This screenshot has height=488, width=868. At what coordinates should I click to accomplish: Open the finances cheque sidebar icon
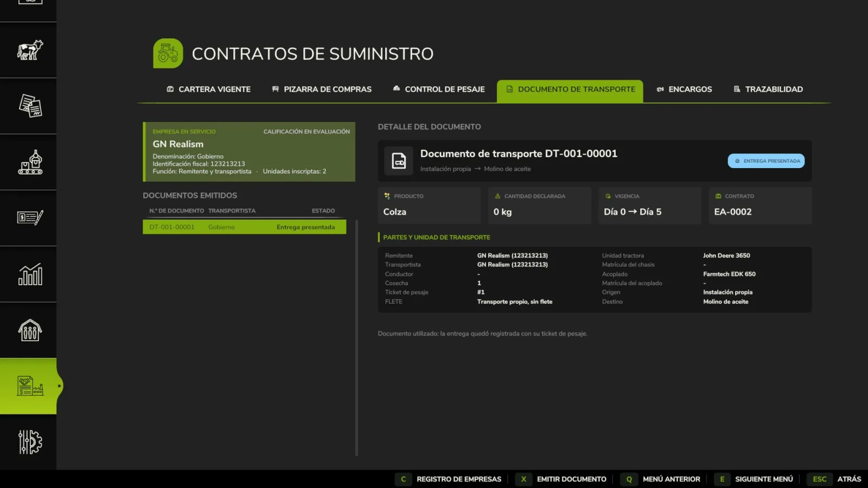[30, 218]
